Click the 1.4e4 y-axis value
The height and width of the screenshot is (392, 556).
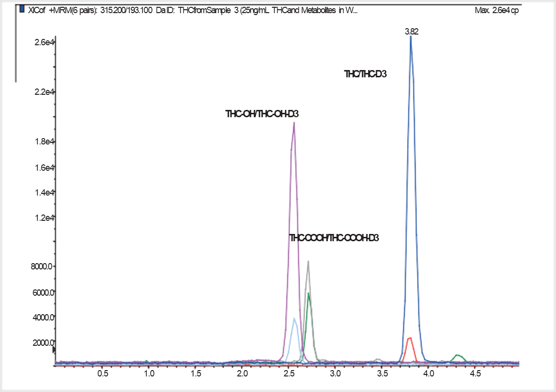click(x=44, y=193)
